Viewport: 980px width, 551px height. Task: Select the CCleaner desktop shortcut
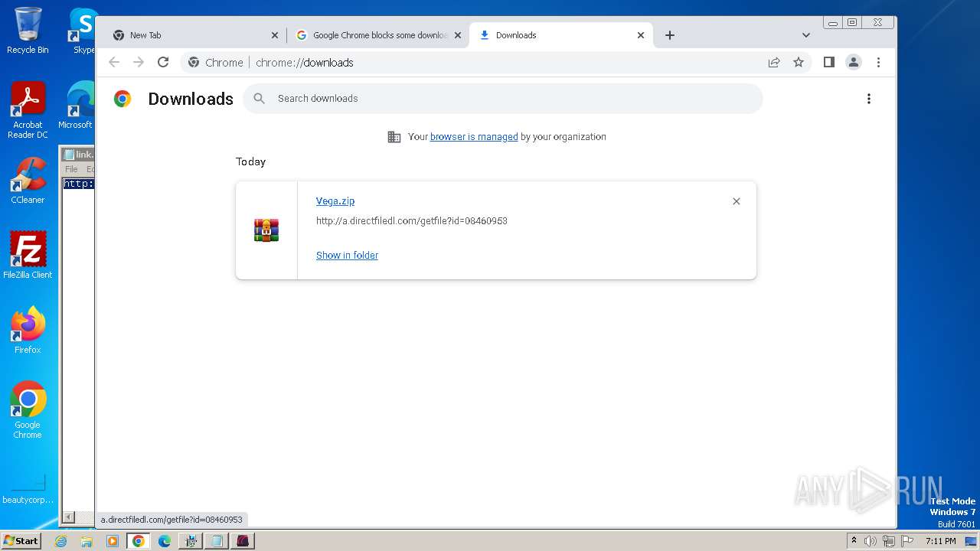[x=28, y=181]
